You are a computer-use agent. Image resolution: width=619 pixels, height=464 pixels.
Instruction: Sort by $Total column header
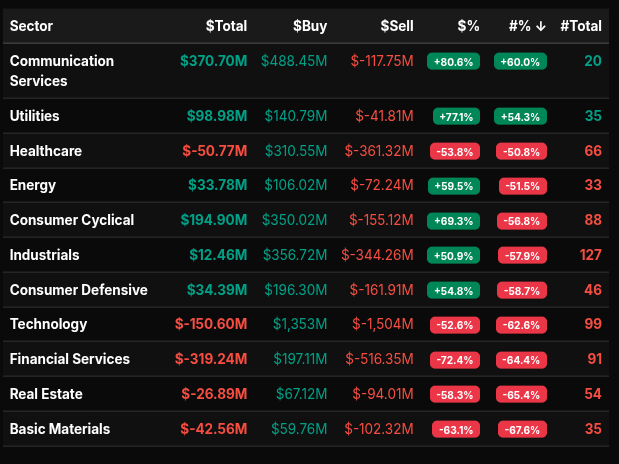[226, 26]
